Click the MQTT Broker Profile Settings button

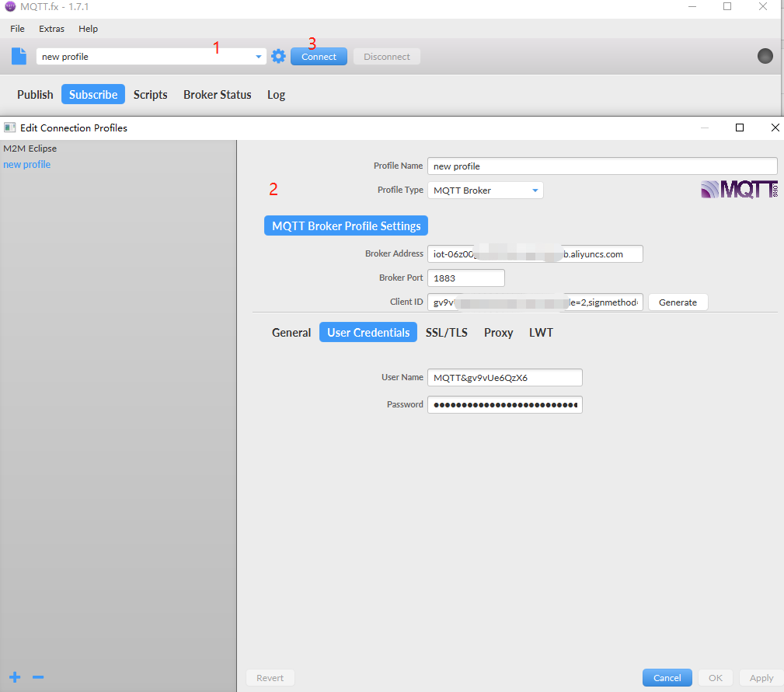[x=346, y=225]
